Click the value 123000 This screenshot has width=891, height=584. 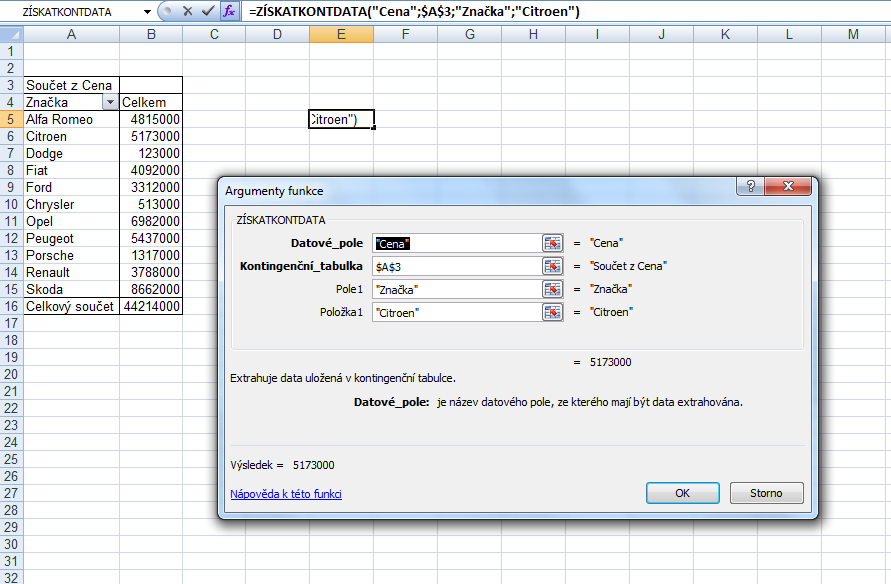coord(151,153)
